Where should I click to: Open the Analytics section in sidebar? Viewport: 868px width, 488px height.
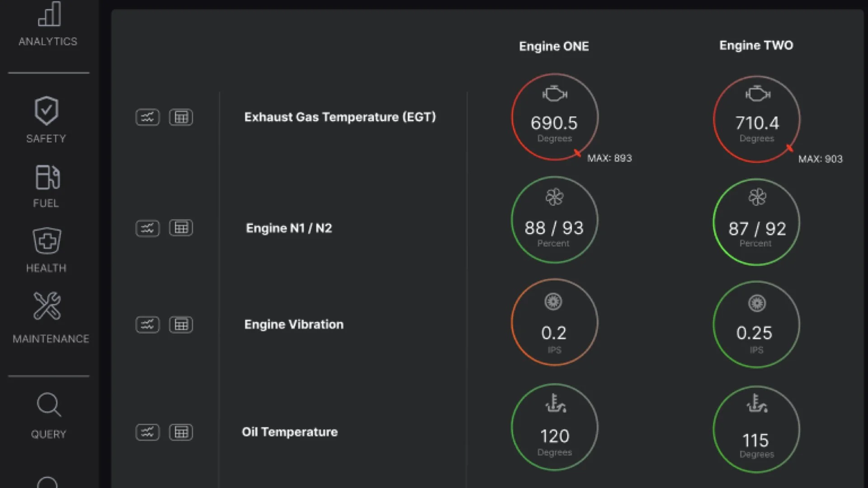click(48, 24)
